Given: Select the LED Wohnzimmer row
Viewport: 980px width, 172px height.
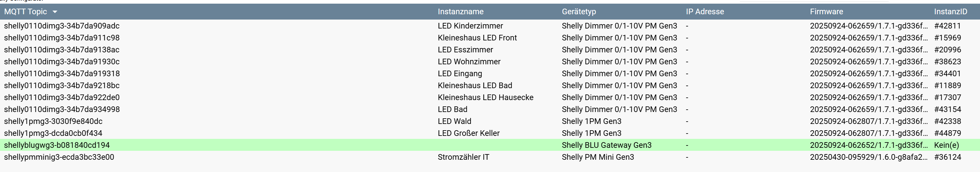Looking at the screenshot, I should pos(469,62).
